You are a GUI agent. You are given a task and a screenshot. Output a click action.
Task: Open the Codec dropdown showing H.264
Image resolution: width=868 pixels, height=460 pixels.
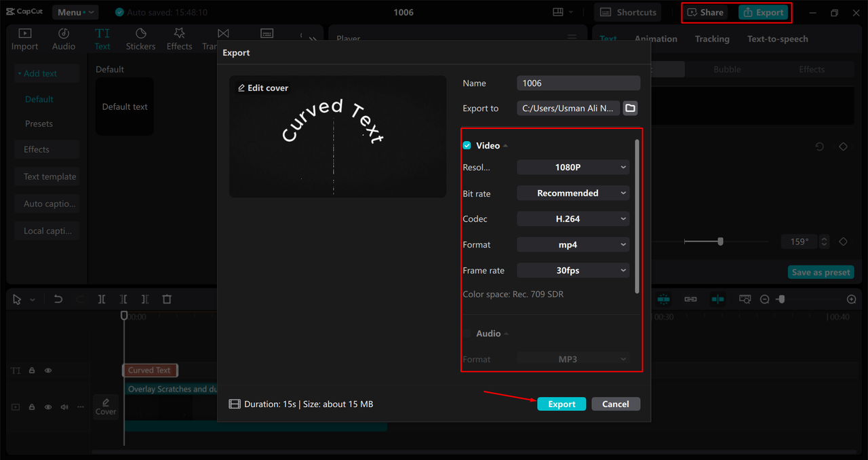click(573, 219)
